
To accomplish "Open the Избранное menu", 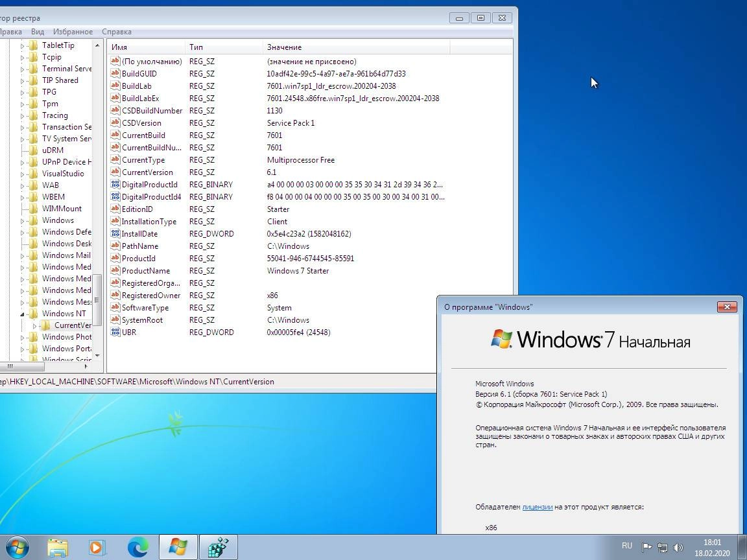I will 73,32.
